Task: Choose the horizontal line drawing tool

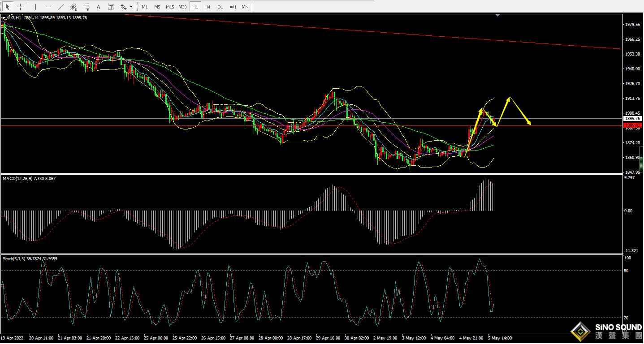Action: pos(48,7)
